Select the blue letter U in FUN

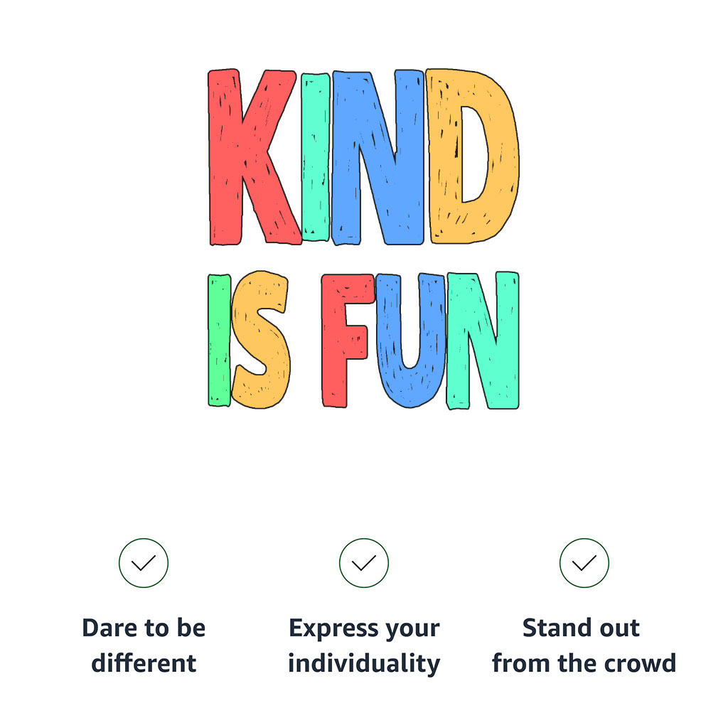(410, 341)
